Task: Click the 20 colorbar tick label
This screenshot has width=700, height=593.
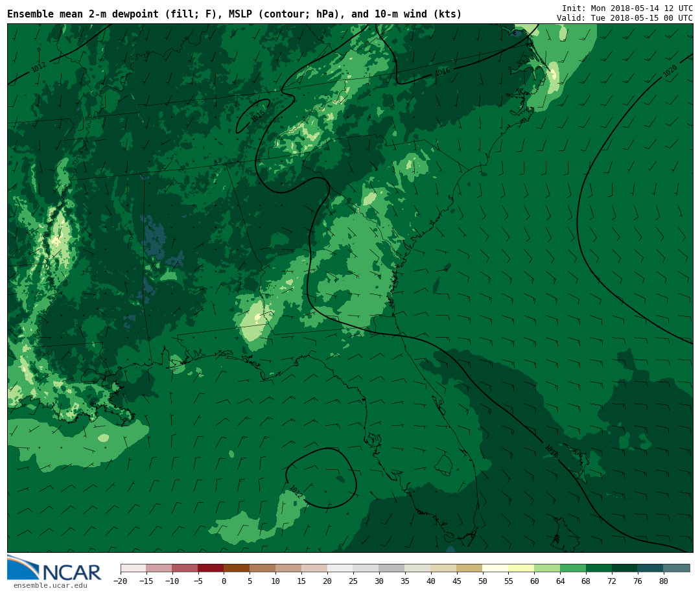Action: pyautogui.click(x=328, y=581)
